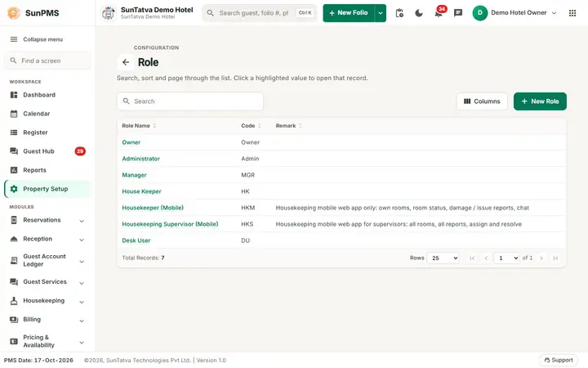Open the Administrator role record
588x368 pixels.
tap(140, 159)
